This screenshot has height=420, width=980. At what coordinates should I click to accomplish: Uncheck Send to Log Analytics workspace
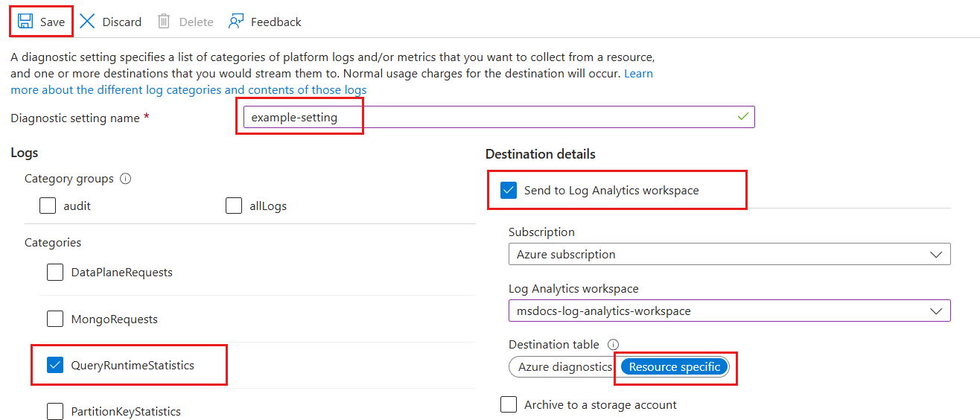pyautogui.click(x=509, y=191)
